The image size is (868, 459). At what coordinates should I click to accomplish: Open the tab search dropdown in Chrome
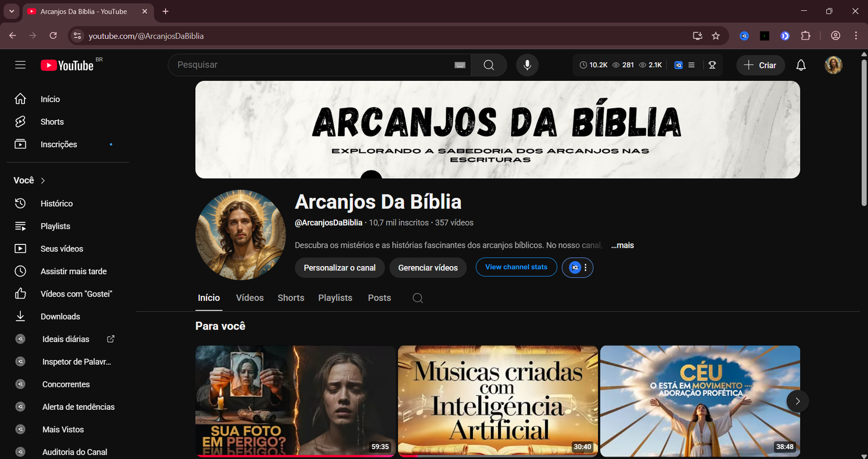pos(11,11)
